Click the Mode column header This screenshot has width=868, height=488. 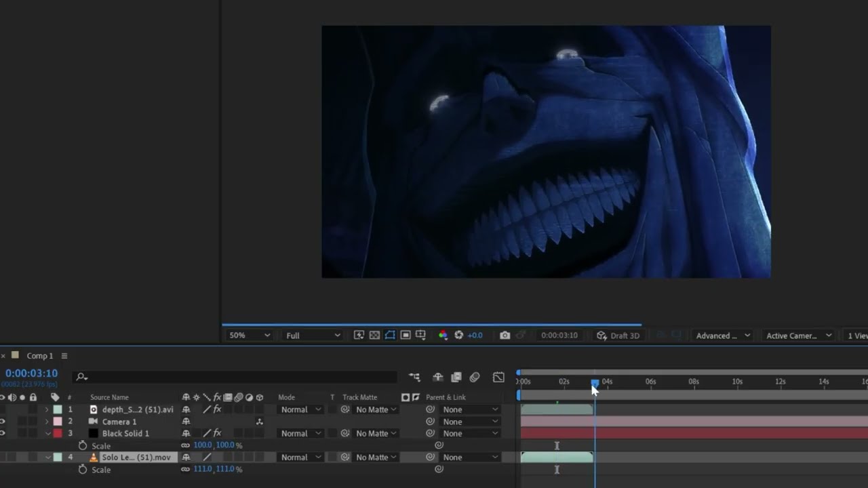(x=286, y=398)
